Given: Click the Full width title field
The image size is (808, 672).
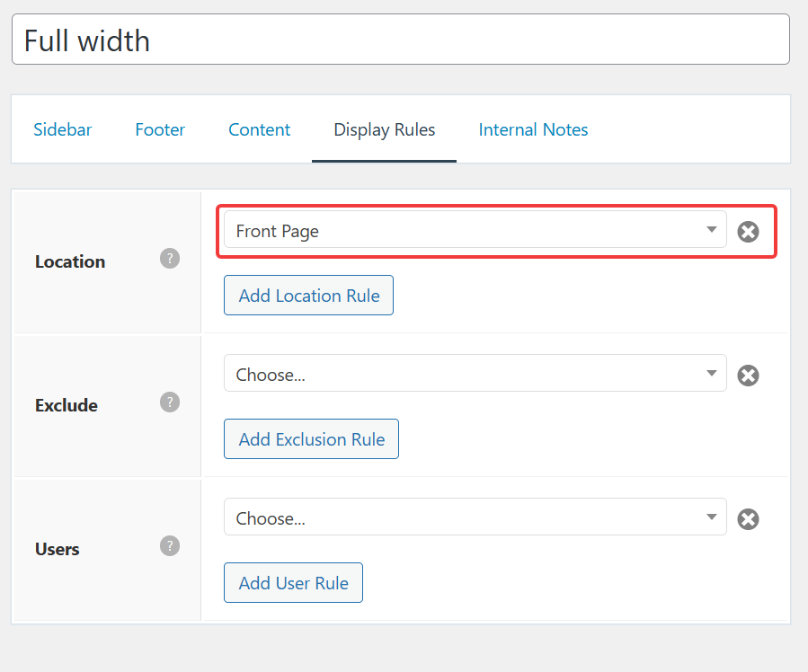Looking at the screenshot, I should point(400,40).
